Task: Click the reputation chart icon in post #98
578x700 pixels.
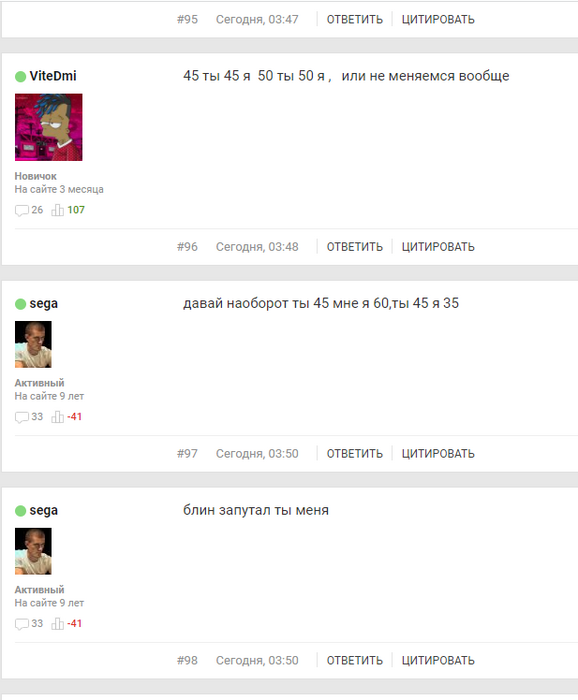Action: [57, 623]
